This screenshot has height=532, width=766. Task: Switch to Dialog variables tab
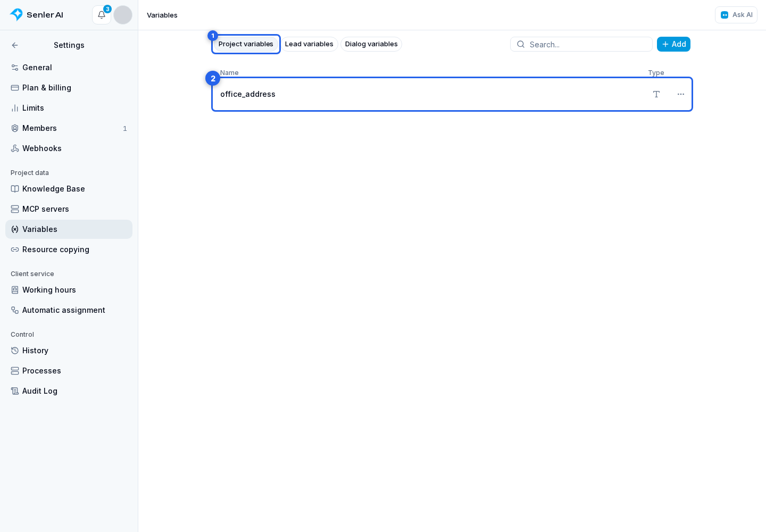point(371,44)
